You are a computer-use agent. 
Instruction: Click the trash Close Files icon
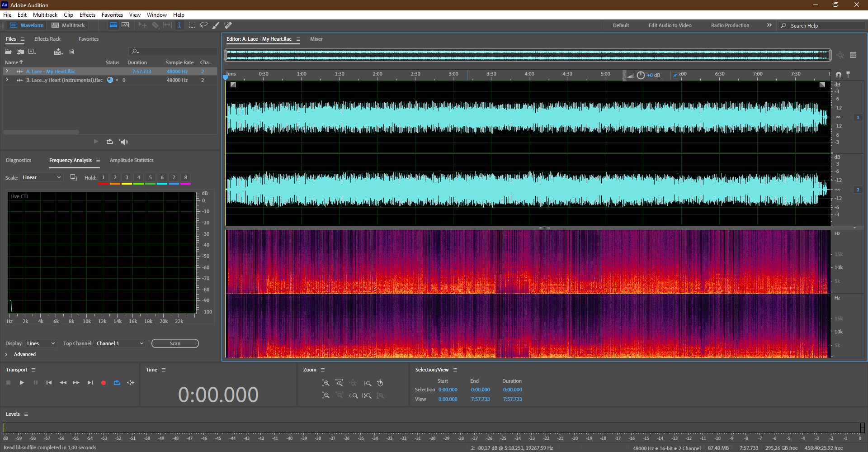pyautogui.click(x=71, y=52)
